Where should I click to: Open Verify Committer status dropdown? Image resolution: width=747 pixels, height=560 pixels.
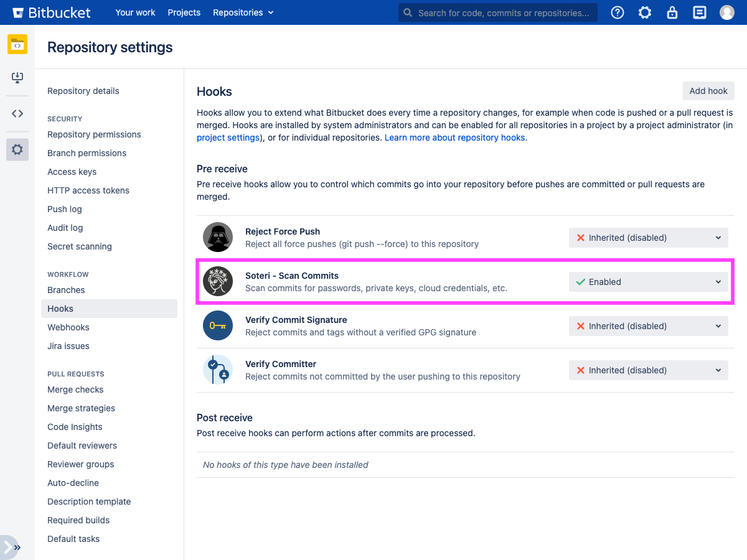648,370
